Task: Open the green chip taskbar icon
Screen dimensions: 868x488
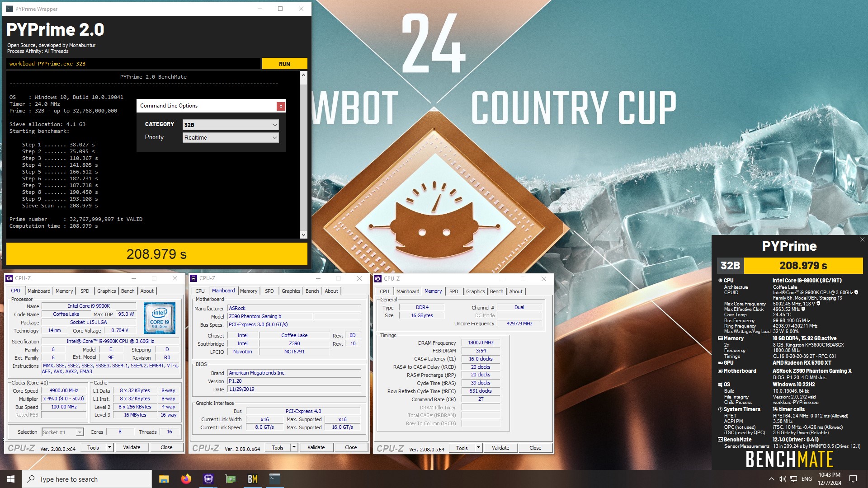Action: tap(230, 479)
